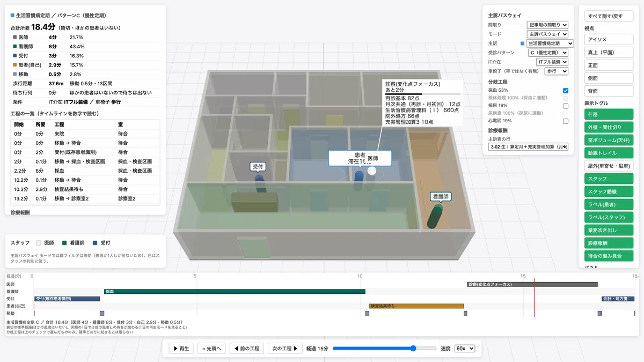The height and width of the screenshot is (362, 644).
Task: Click the 検査結果待ち timeline bar
Action: click(x=416, y=306)
